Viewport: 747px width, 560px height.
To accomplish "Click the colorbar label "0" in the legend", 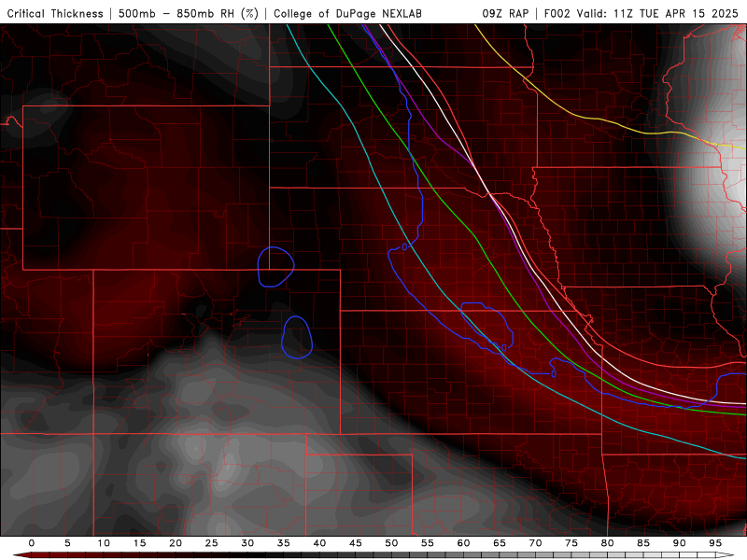I will point(32,543).
